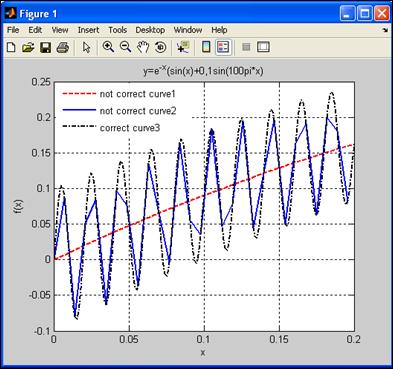Select the red dashed legend line sample

[x=79, y=94]
